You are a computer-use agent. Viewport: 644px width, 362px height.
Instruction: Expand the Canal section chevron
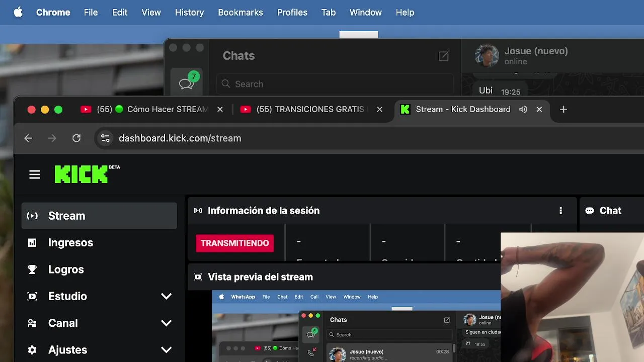(x=167, y=323)
